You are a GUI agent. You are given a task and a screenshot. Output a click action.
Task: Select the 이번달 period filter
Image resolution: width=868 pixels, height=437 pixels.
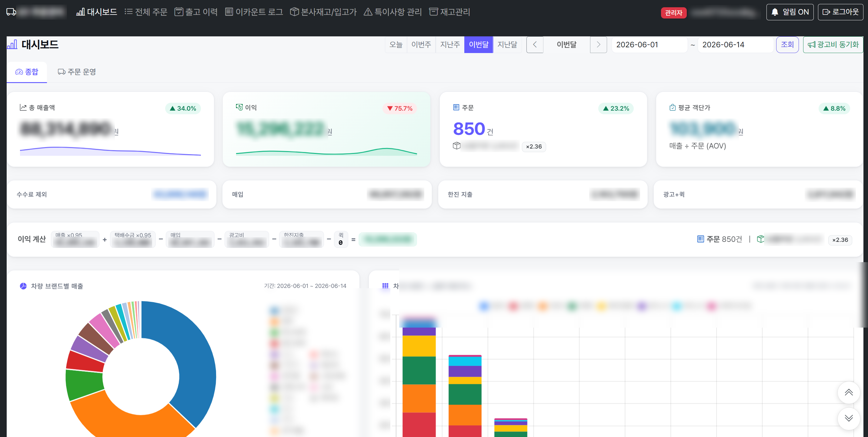click(478, 45)
